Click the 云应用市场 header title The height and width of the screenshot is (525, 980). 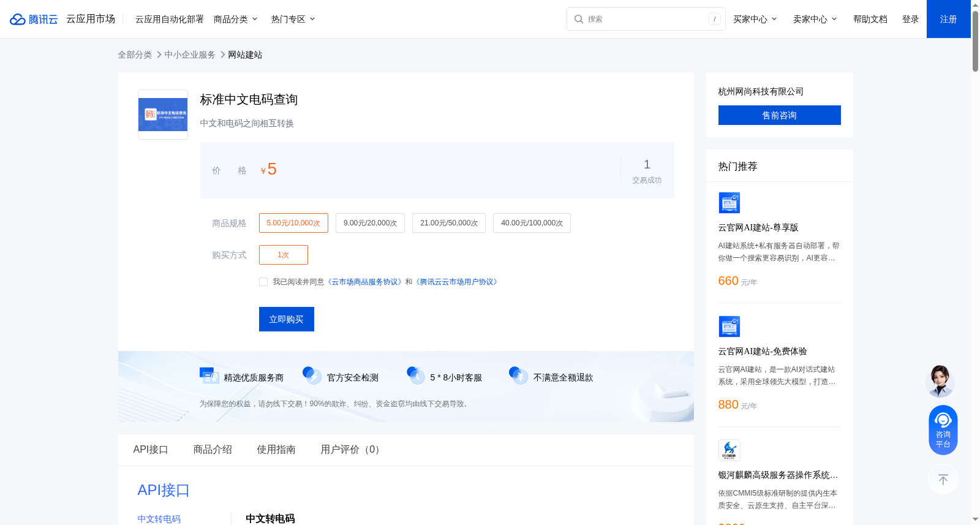[x=91, y=19]
